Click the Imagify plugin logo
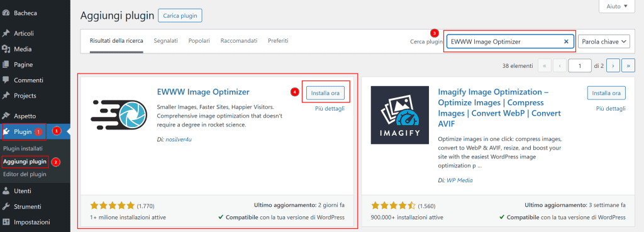 point(399,115)
